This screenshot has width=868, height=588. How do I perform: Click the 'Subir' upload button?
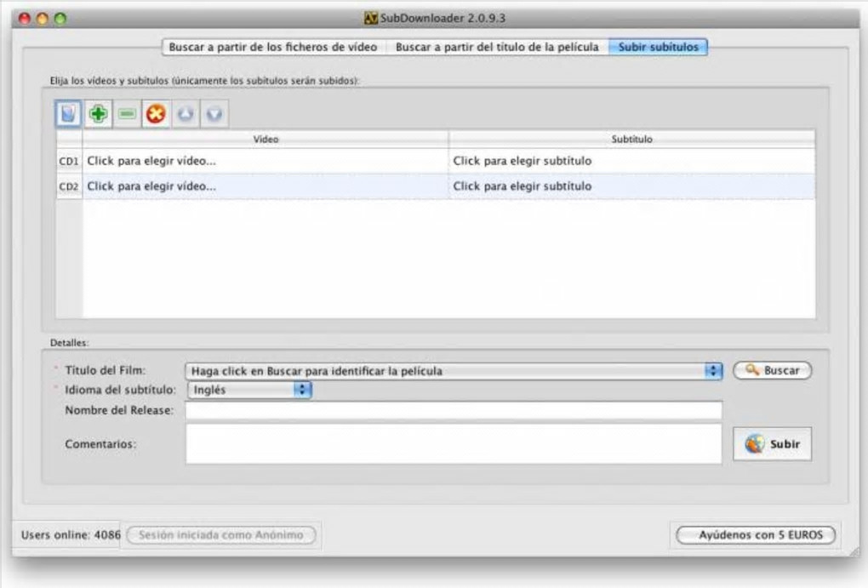[x=772, y=444]
